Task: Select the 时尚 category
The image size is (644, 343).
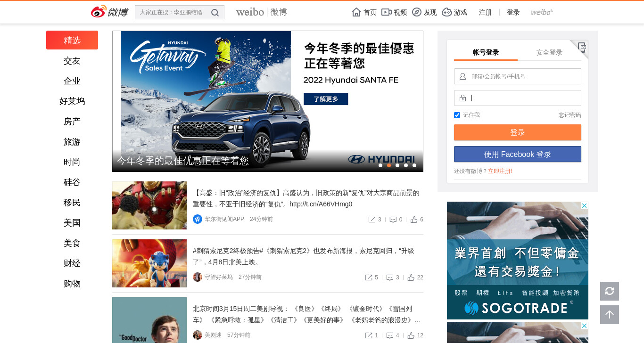Action: (72, 162)
